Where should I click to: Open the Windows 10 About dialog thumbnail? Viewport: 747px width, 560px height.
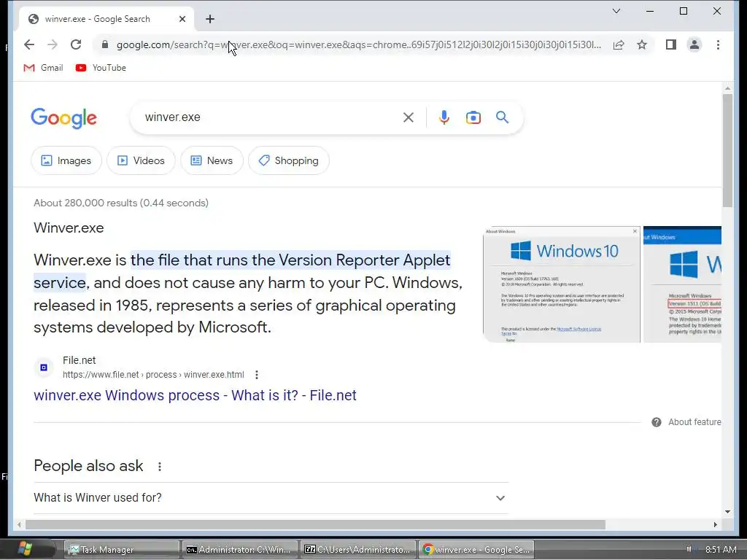point(562,284)
